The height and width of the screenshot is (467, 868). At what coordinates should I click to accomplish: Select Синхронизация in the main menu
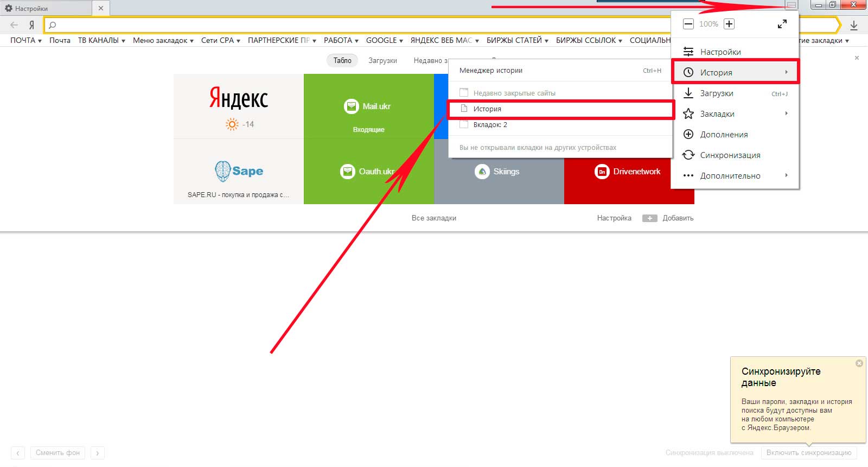[735, 155]
